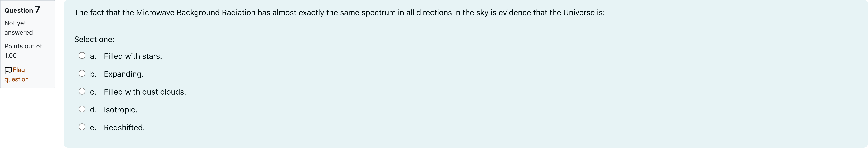Click the letter 'c.' option marker
Viewport: 868px width, 156px height.
(x=93, y=92)
